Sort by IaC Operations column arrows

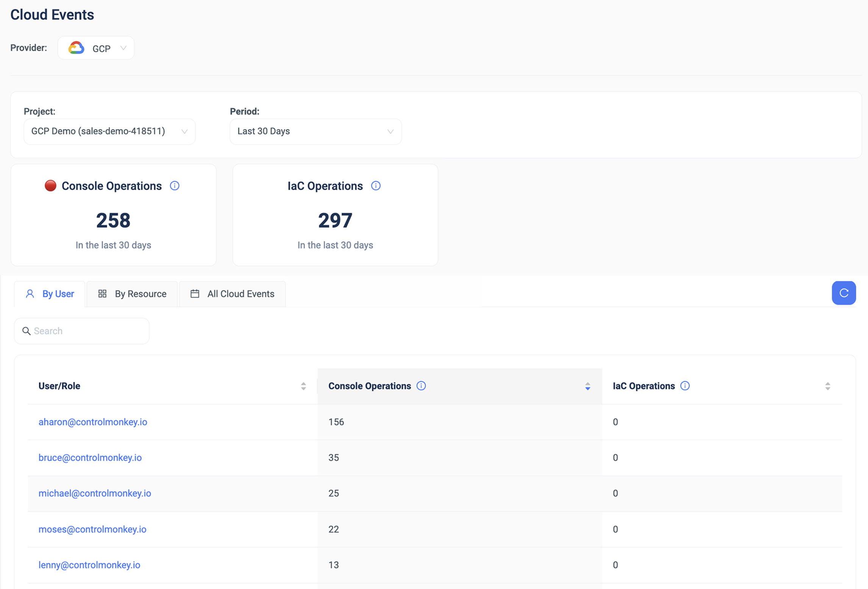[827, 386]
